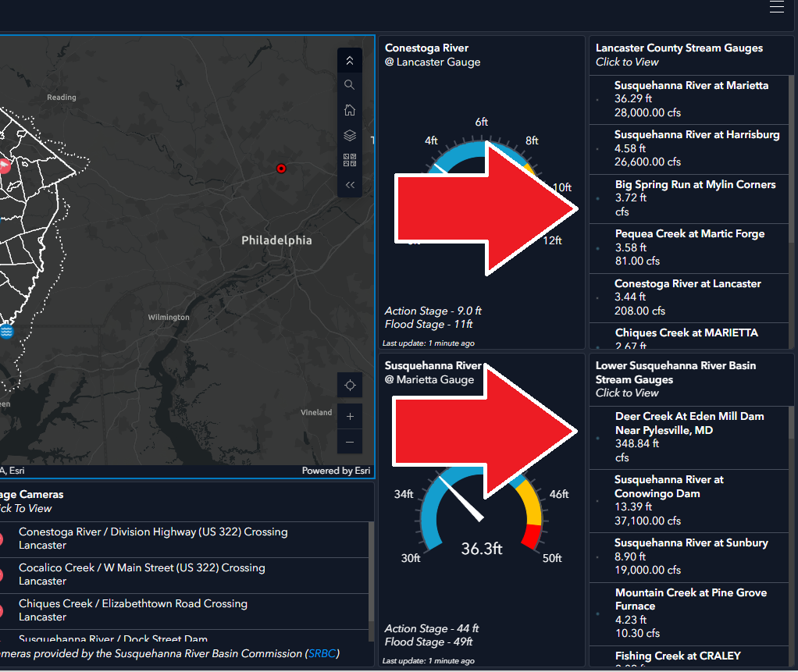Click the find my location button

click(x=350, y=386)
